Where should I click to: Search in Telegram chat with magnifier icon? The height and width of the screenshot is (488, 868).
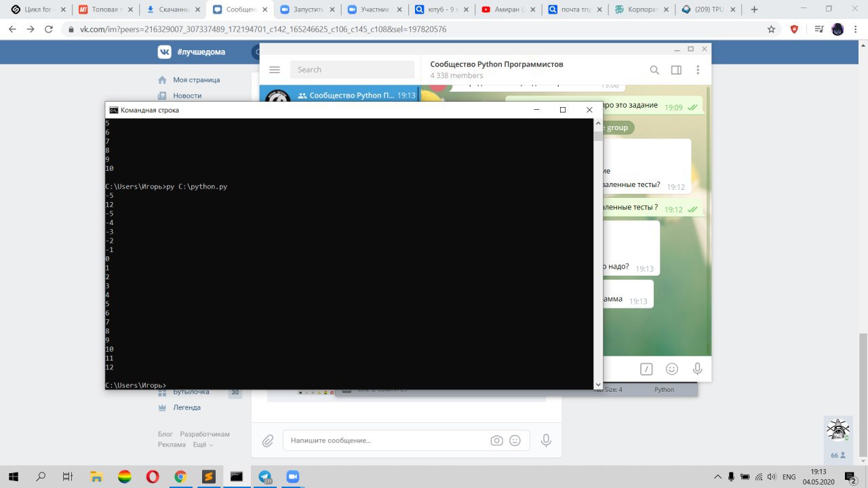(x=654, y=70)
